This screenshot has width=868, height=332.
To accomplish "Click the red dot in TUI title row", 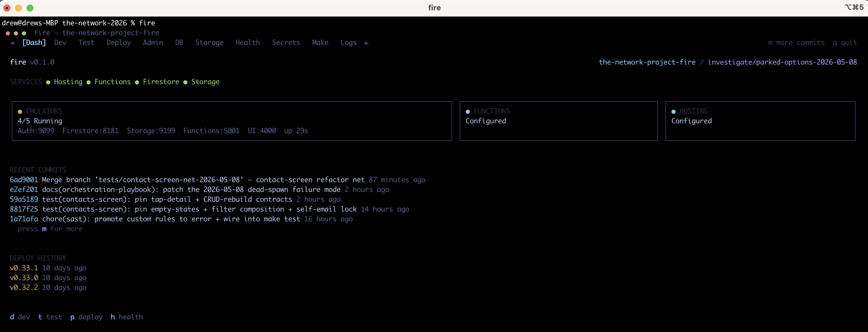I will 8,33.
